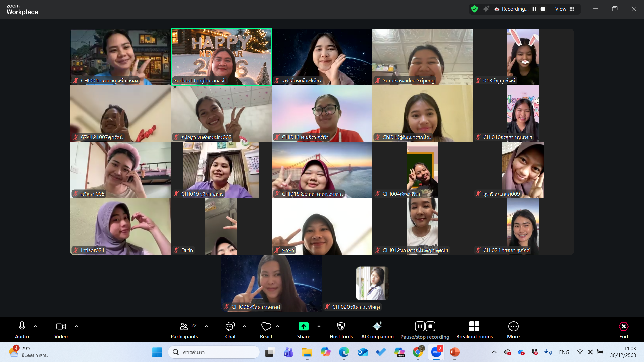Image resolution: width=644 pixels, height=362 pixels.
Task: Select Sudarat Jongburanasit video tile
Action: 221,57
